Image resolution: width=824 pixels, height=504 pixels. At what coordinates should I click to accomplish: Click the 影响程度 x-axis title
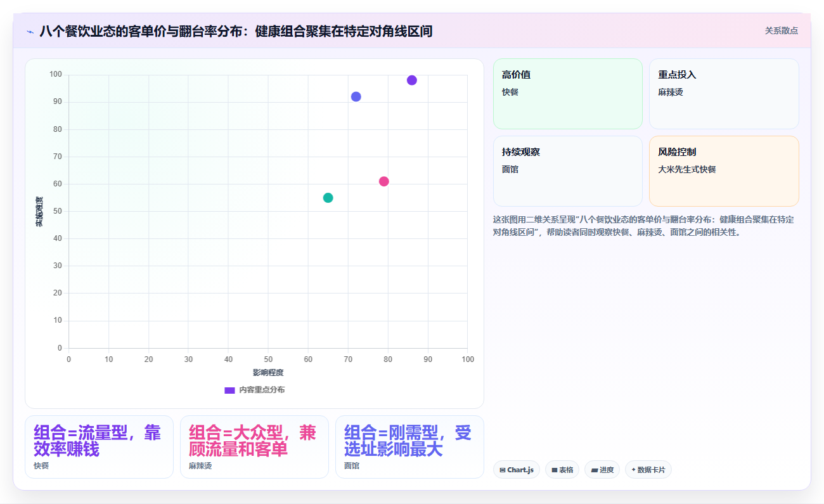[268, 373]
